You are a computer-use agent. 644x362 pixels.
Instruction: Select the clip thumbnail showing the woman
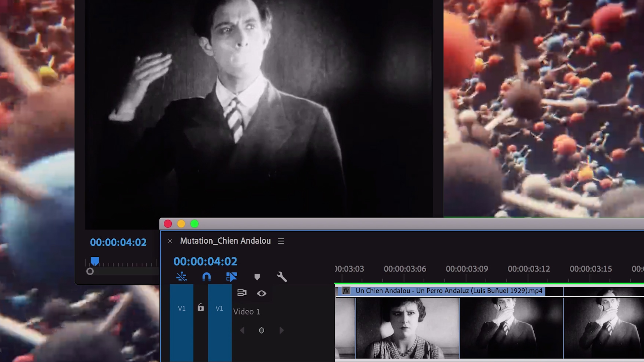(407, 328)
